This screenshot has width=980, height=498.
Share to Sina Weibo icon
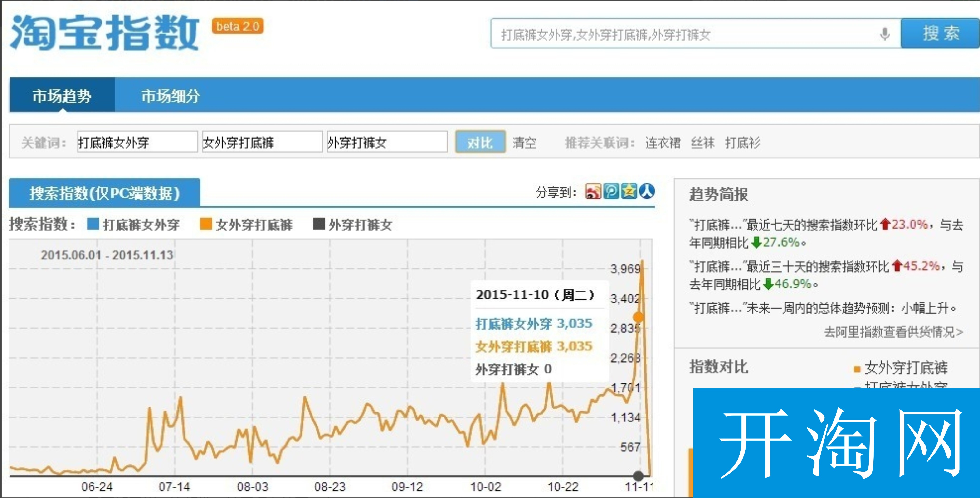(x=594, y=192)
